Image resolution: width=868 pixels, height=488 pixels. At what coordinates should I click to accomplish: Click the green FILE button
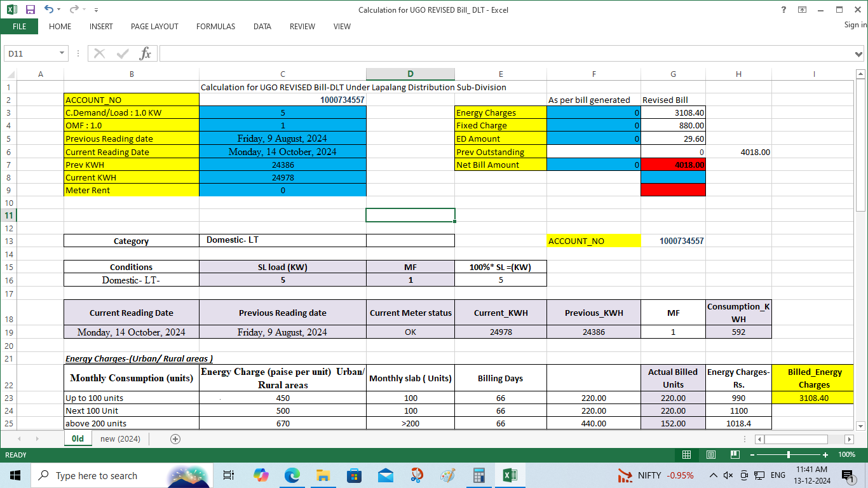(x=19, y=27)
